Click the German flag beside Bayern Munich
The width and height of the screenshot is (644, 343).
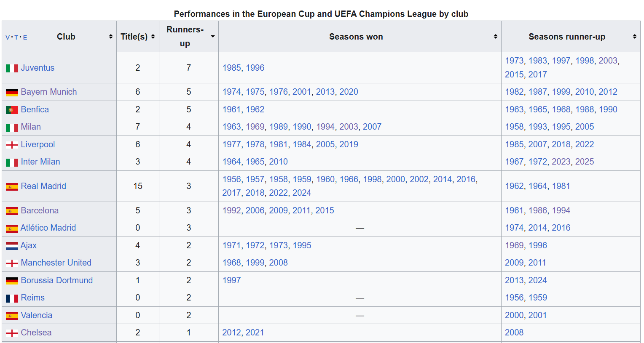(x=12, y=92)
